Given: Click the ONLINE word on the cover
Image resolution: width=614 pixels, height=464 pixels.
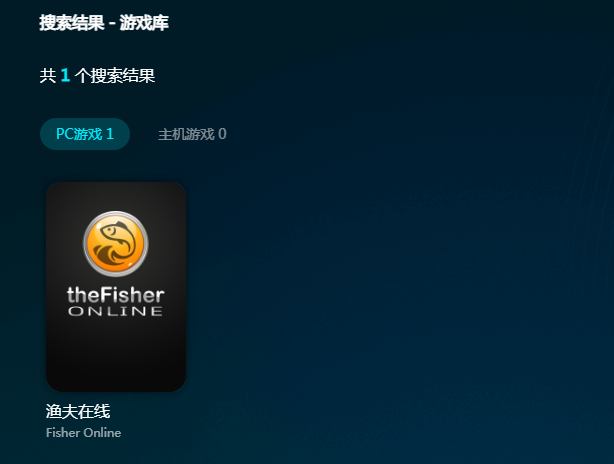Looking at the screenshot, I should coord(116,311).
